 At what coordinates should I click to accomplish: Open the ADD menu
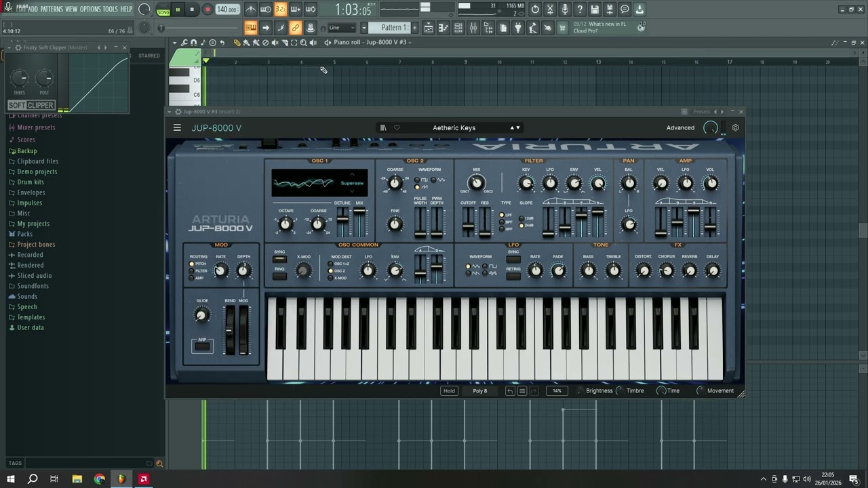pos(33,9)
